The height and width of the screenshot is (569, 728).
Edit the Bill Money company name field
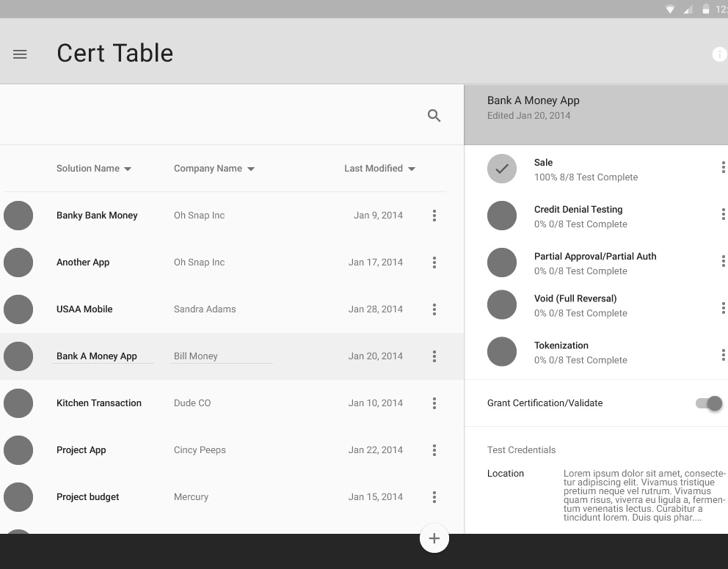[x=220, y=356]
